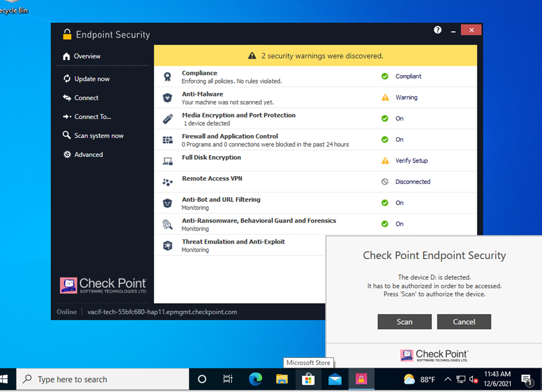Open Microsoft Store from the taskbar
542x392 pixels.
click(308, 379)
